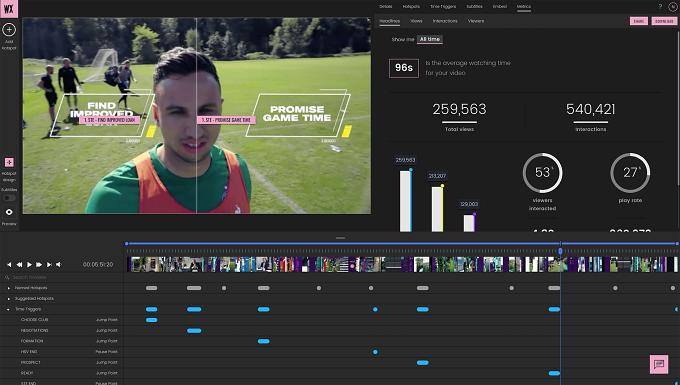
Task: Click the 129,003 purple-topped bar
Action: point(469,223)
